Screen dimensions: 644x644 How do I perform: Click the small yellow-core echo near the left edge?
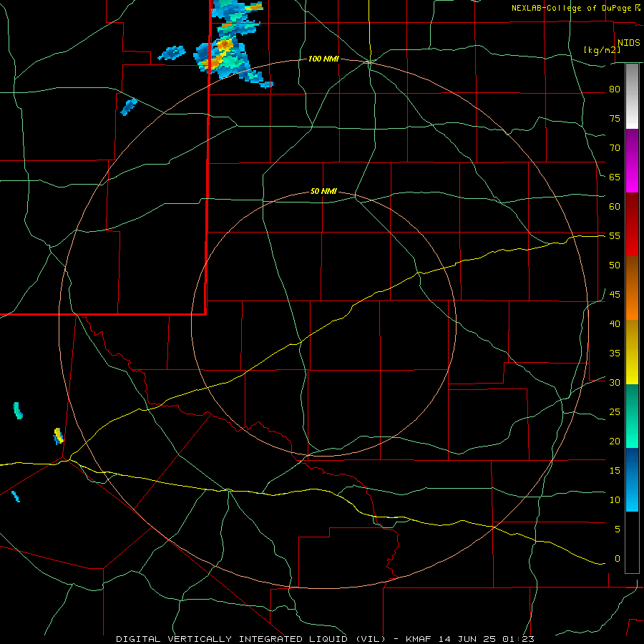point(59,436)
